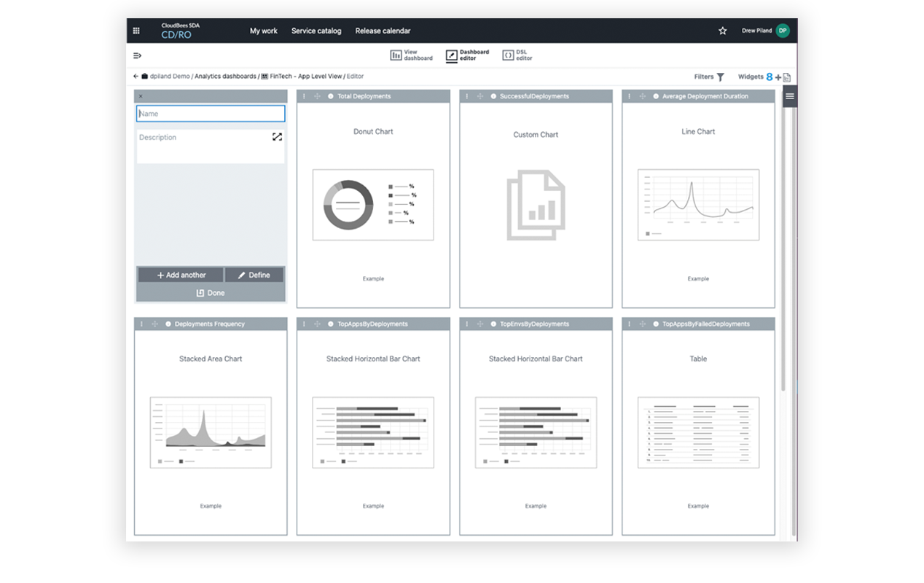Click info icon on TopEnvsByDeployments widget
This screenshot has height=583, width=924.
point(493,324)
